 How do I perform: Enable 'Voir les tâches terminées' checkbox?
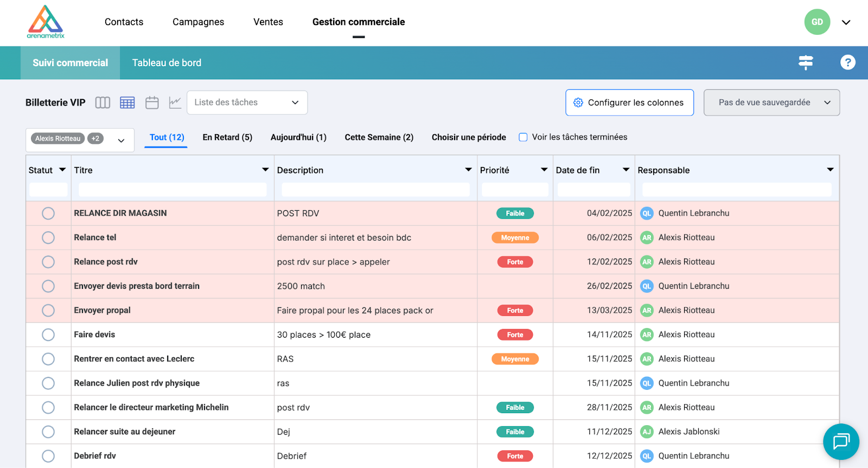(523, 137)
